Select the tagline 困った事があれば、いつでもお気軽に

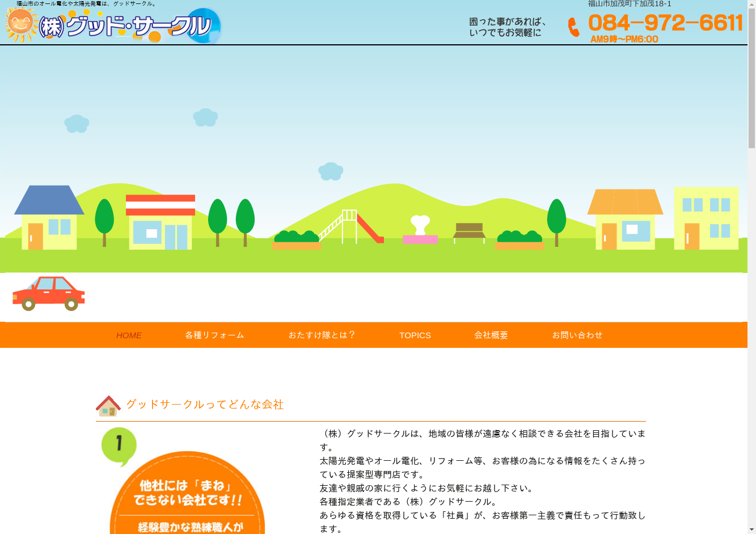tap(508, 27)
